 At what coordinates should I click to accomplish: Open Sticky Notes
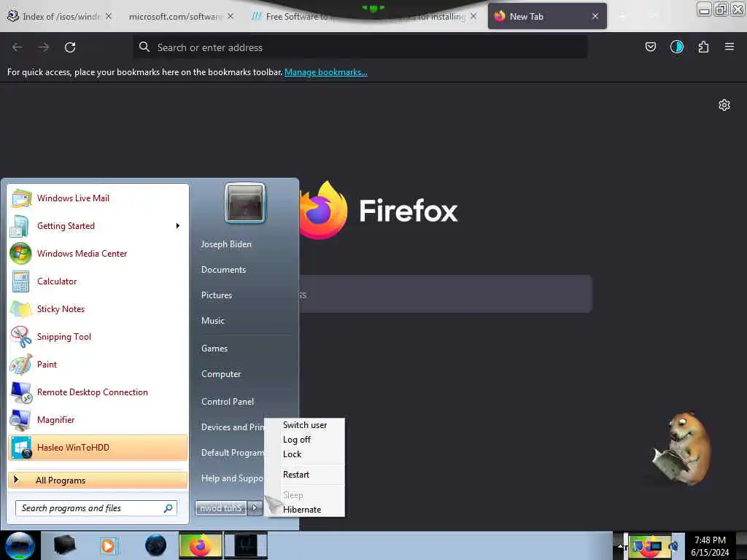pos(98,309)
